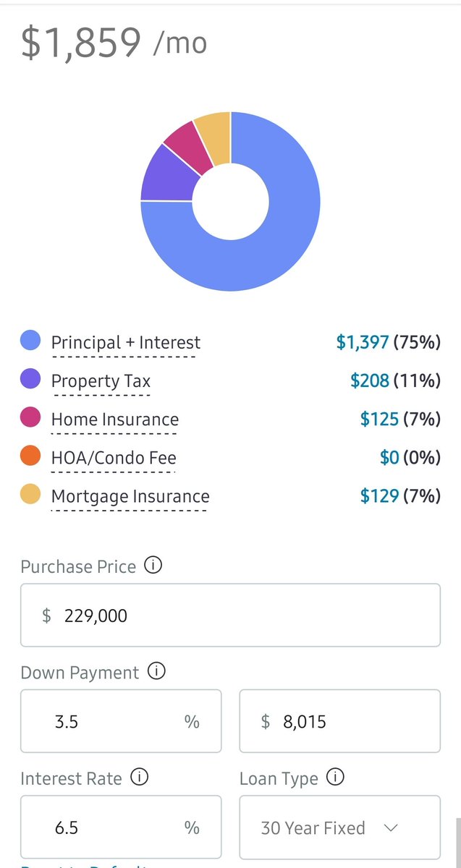Click the blue Principal + Interest legend dot
This screenshot has width=461, height=868.
[30, 341]
